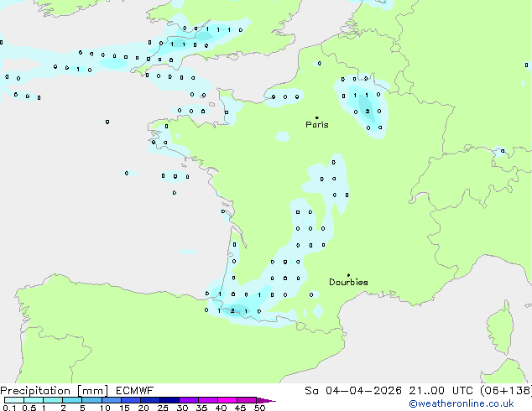
Task: Pick the purple arrow above 50
Action: [x=266, y=400]
